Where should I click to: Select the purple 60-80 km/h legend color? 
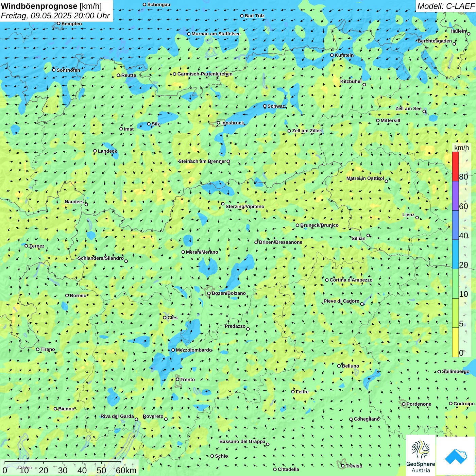(x=455, y=196)
